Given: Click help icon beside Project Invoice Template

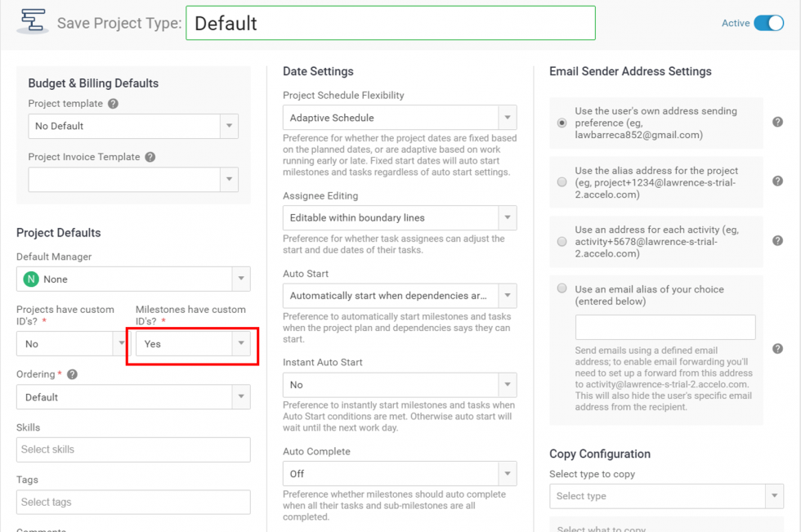Looking at the screenshot, I should pos(150,157).
